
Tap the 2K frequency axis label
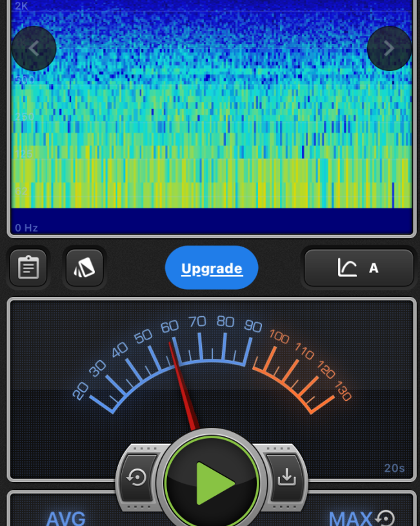(x=22, y=6)
